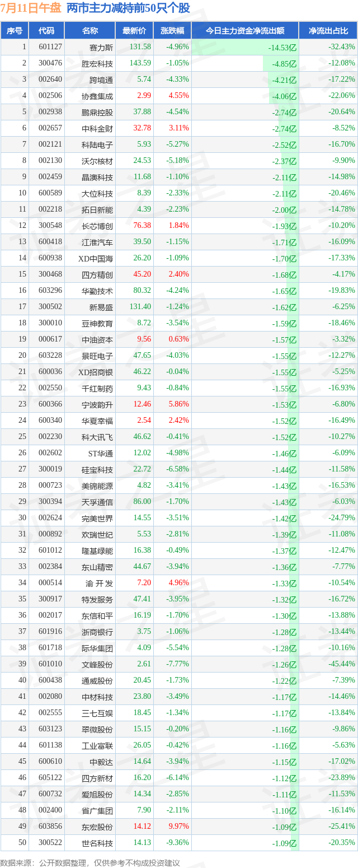Select stock name 通威股份
This screenshot has height=868, width=358.
(x=97, y=680)
